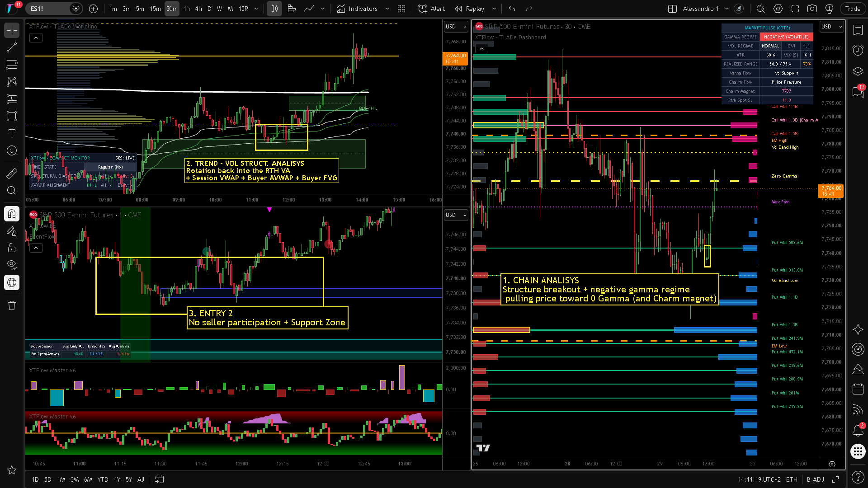Enter fullscreen mode

795,9
